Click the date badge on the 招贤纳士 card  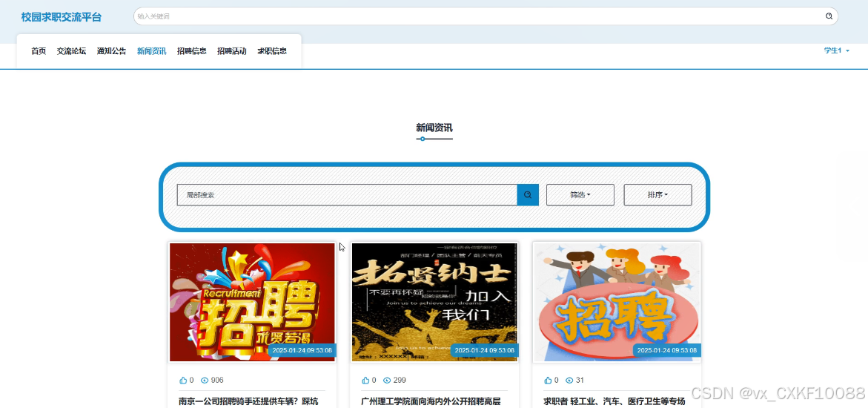484,350
